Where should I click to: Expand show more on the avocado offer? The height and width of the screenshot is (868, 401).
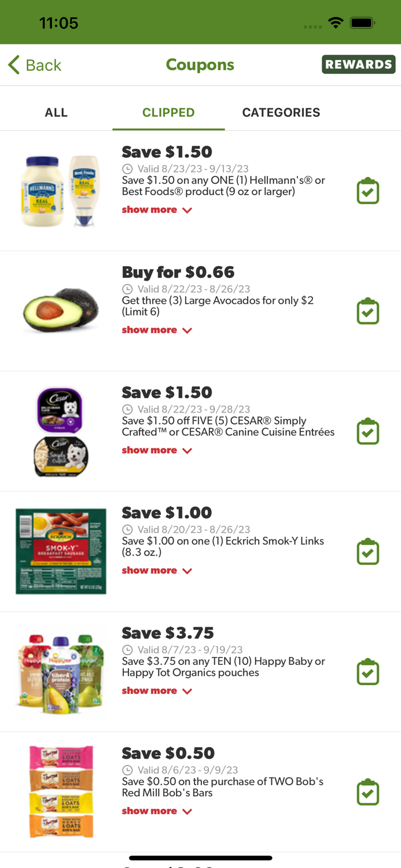coord(157,330)
